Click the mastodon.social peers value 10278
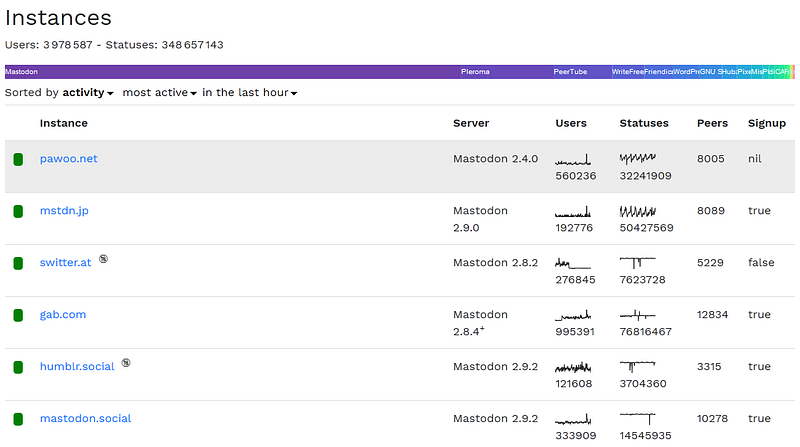Image resolution: width=800 pixels, height=447 pixels. tap(712, 419)
